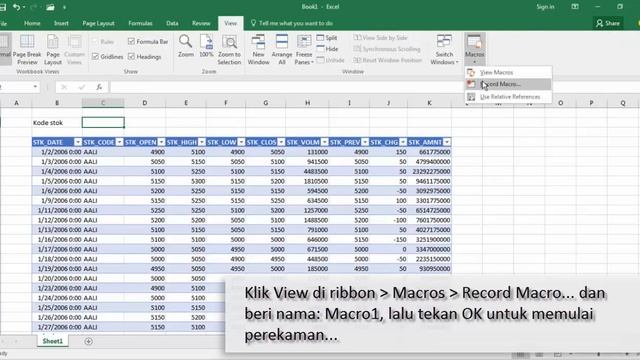Click Arrange All windows
Image resolution: width=640 pixels, height=360 pixels.
(282, 50)
